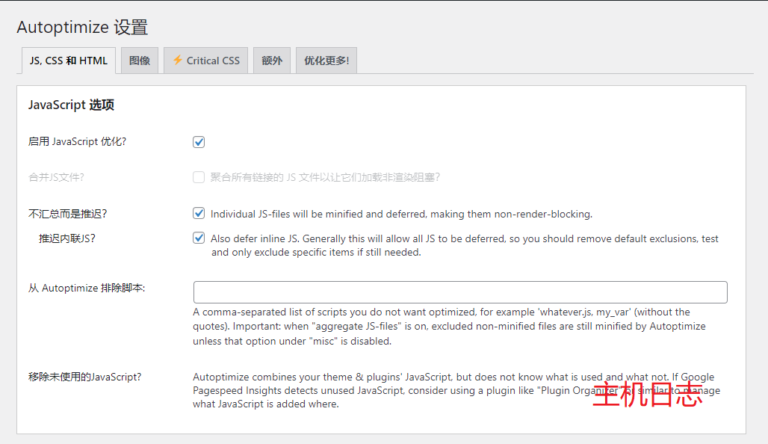Screen dimensions: 768x444
Task: Tick the 合并JS文件 checkbox
Action: click(198, 177)
